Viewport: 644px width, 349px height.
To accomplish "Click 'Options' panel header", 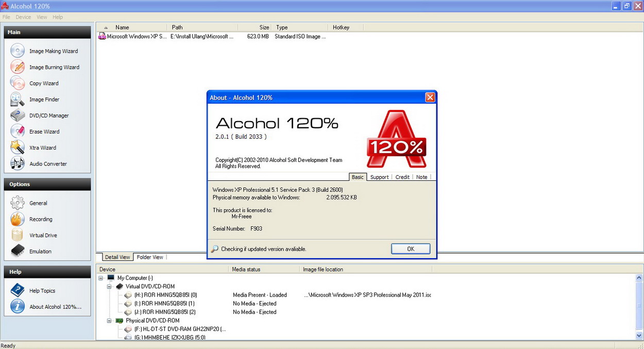I will (47, 184).
